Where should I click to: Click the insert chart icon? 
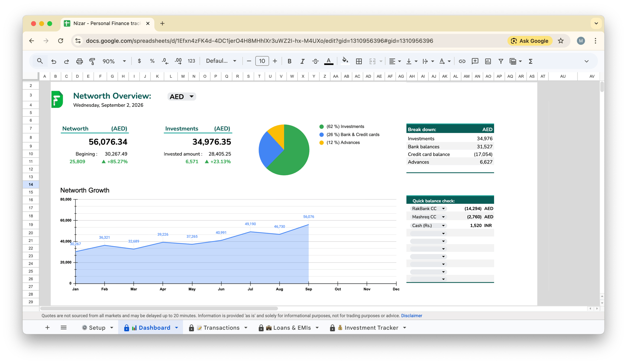coord(488,61)
